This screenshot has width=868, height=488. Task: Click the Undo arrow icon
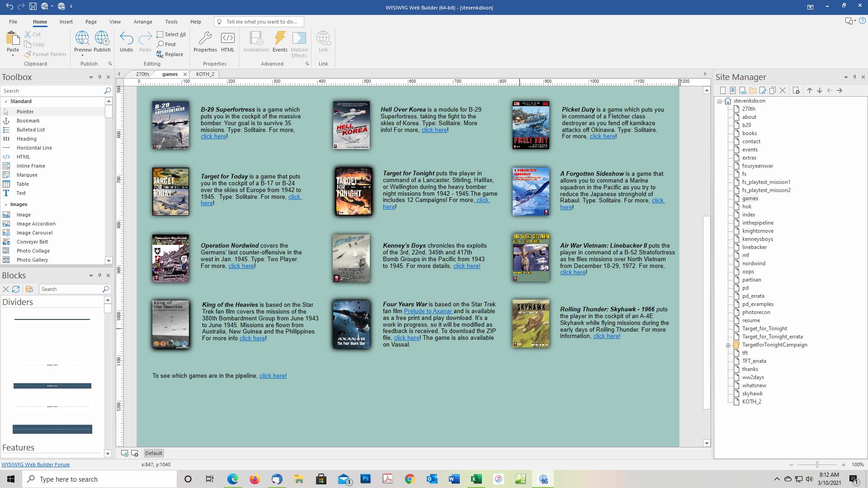(126, 38)
